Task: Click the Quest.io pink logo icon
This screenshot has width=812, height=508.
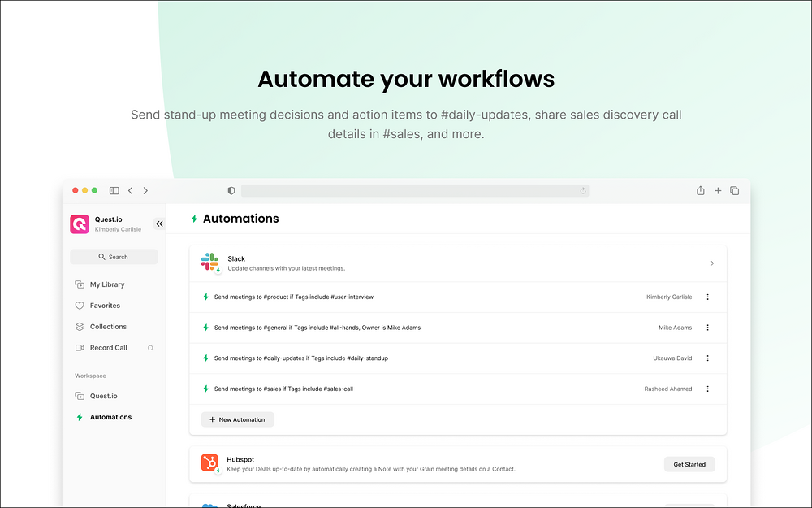Action: click(x=80, y=224)
